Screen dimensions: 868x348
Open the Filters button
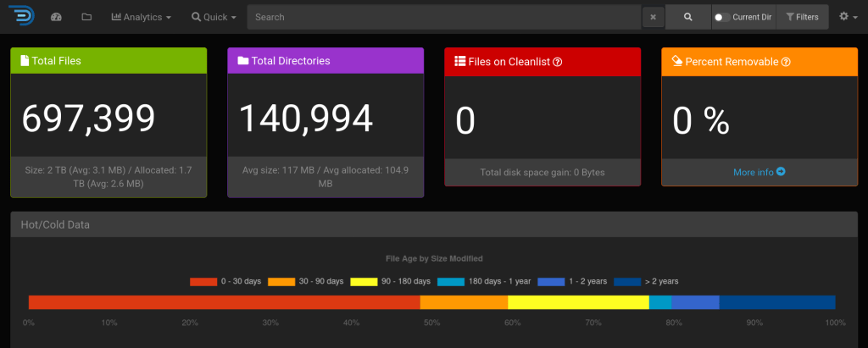(802, 17)
